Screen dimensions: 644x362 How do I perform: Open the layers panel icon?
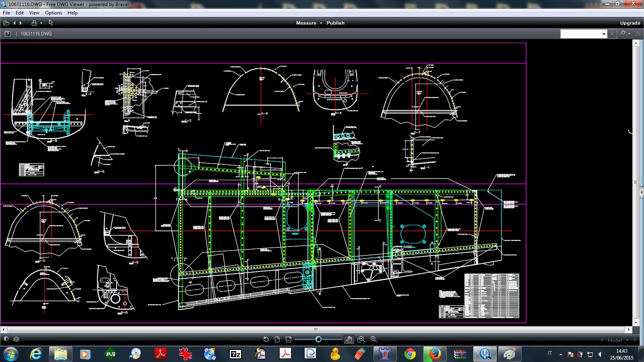(17, 339)
